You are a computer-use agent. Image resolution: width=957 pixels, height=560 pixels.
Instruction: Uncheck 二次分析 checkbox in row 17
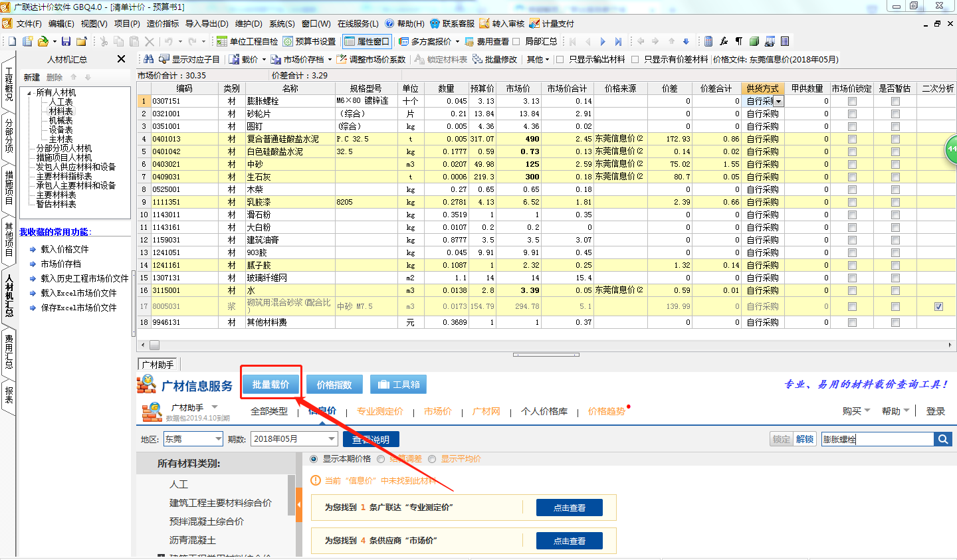pos(938,307)
